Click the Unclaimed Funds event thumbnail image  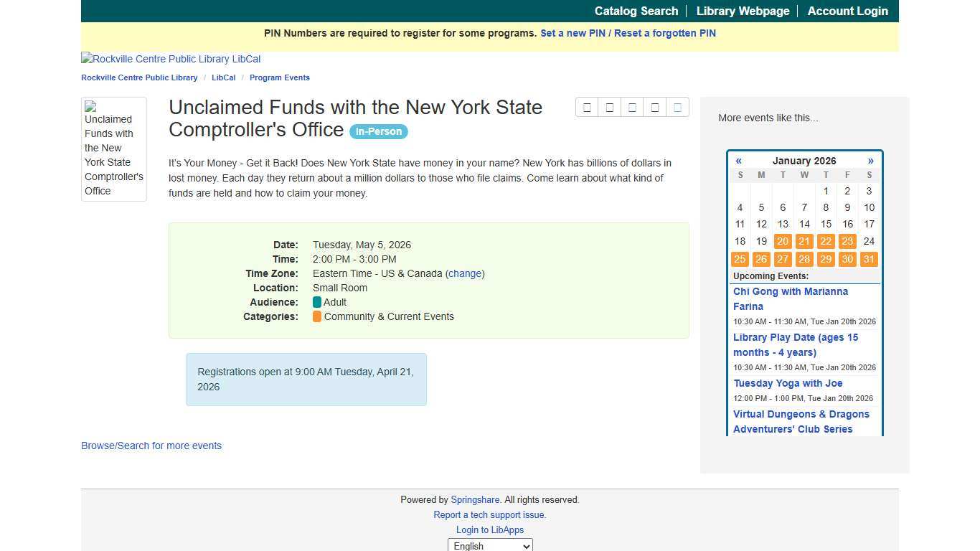point(113,149)
